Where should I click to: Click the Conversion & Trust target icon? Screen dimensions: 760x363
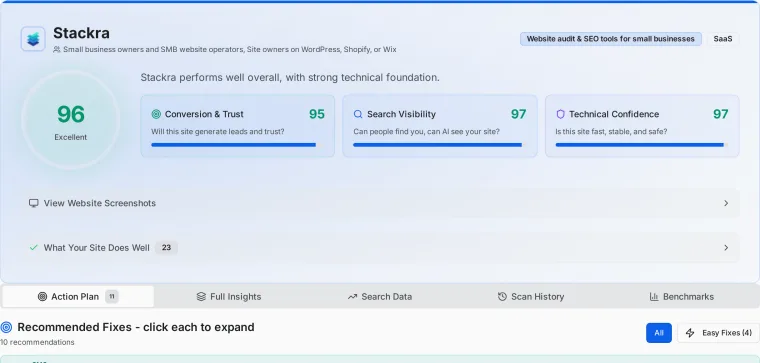click(156, 114)
